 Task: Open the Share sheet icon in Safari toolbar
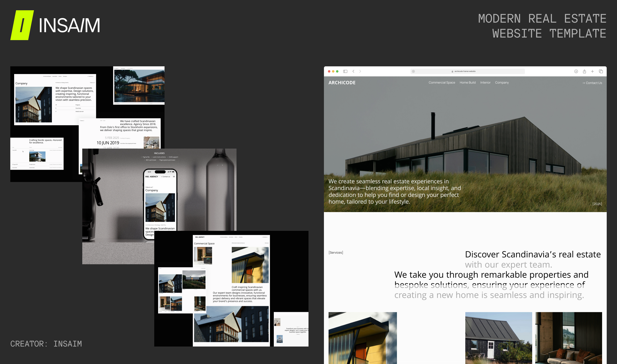pos(584,71)
